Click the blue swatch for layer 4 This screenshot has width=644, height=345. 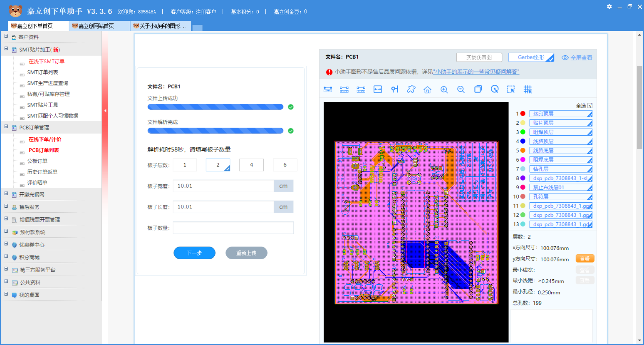(523, 141)
